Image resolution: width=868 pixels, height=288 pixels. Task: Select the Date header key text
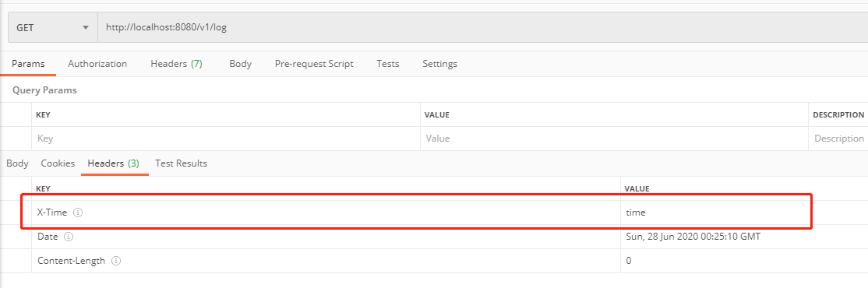coord(48,237)
